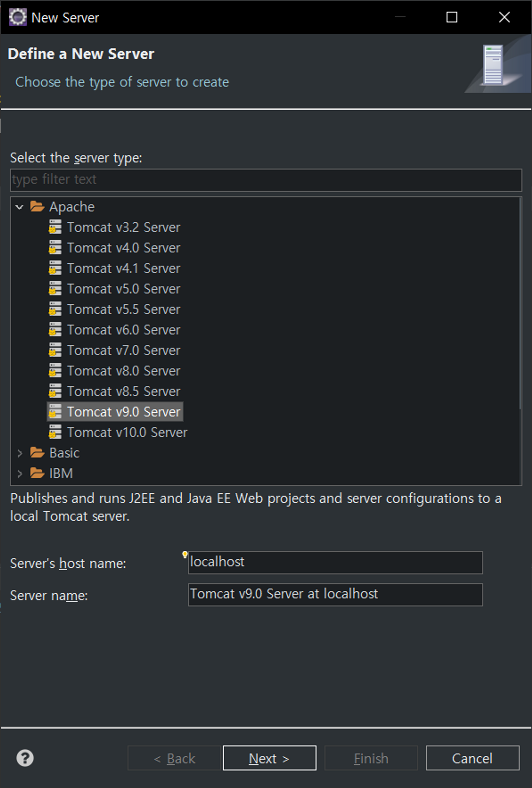Select Tomcat v8.5 Server text
Viewport: 532px width, 788px height.
coord(124,391)
